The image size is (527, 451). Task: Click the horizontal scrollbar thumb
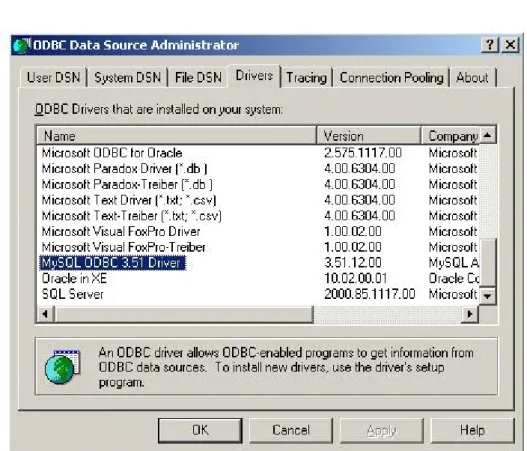click(184, 314)
